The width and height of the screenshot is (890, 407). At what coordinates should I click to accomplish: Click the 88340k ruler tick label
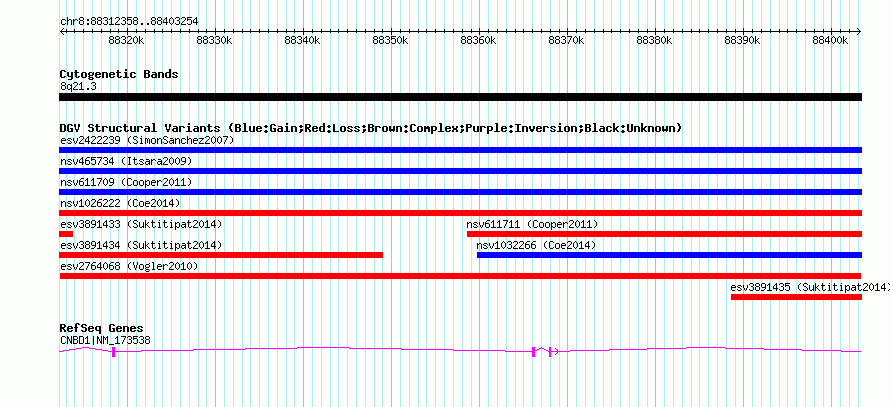(x=302, y=40)
